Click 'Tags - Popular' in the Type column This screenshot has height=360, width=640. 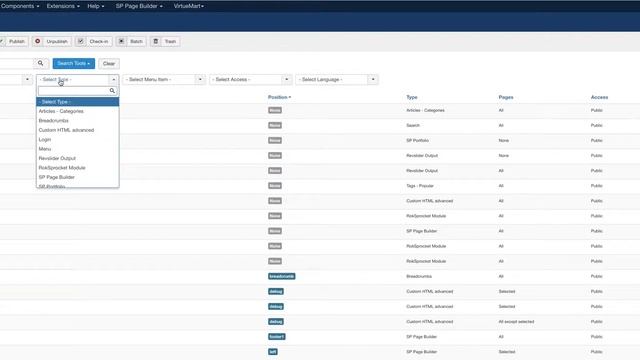420,186
